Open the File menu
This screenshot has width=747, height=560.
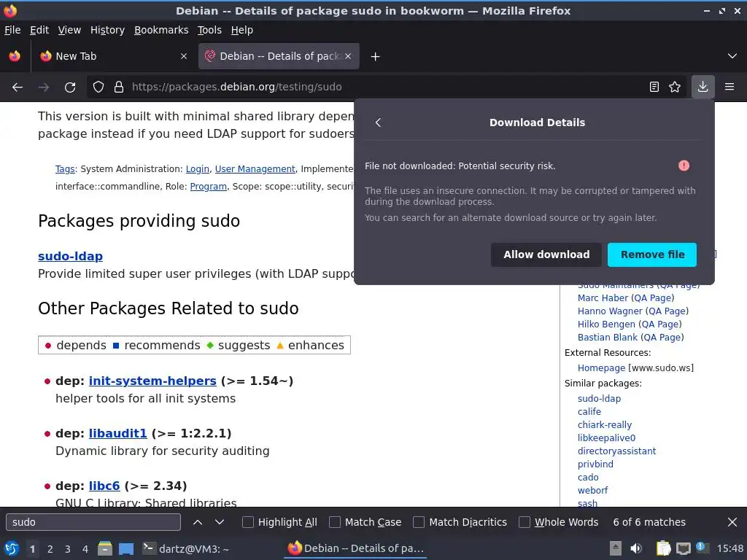click(x=12, y=30)
